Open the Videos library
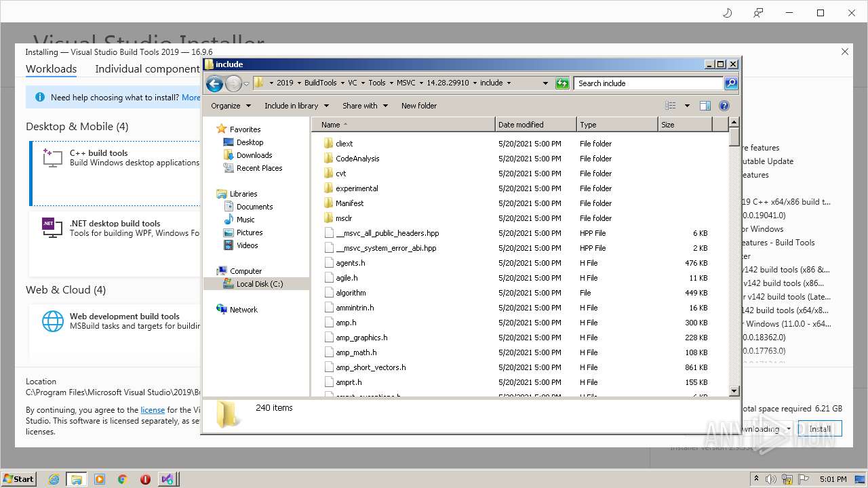Image resolution: width=868 pixels, height=488 pixels. point(247,245)
